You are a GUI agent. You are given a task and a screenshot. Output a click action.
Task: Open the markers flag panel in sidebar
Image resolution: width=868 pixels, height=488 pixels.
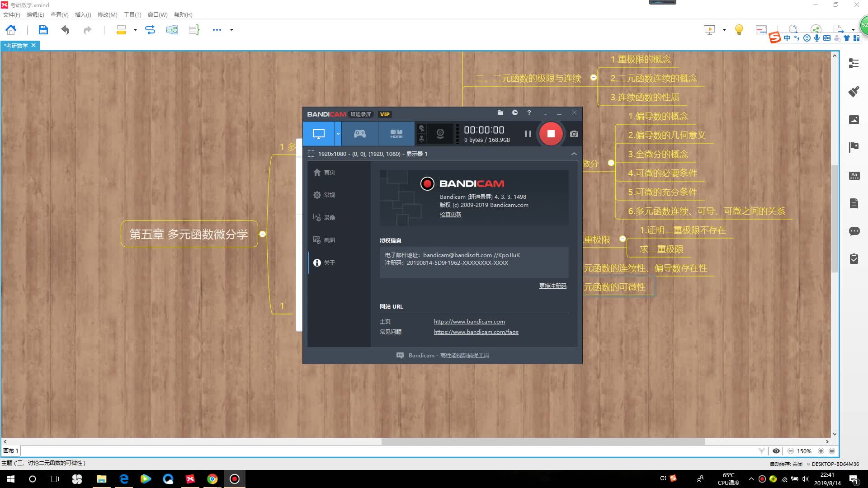854,147
